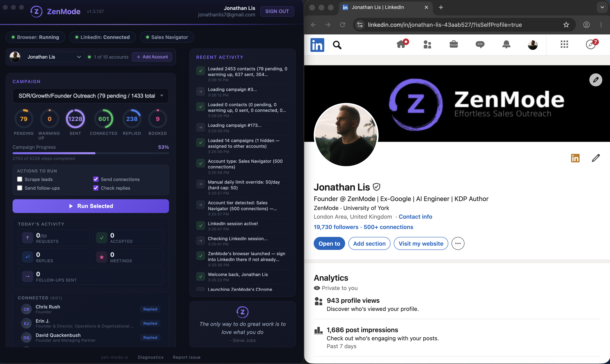Click the verification shield next to name
The height and width of the screenshot is (364, 610).
[377, 187]
